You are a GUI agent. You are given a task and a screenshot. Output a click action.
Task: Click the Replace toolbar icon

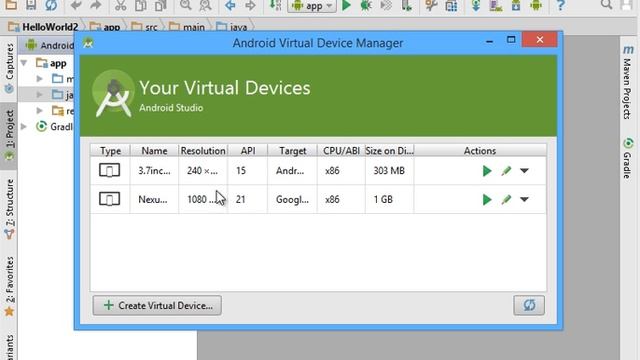[205, 5]
